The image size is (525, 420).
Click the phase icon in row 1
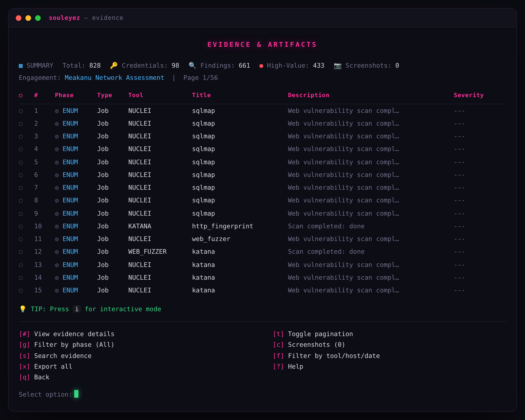click(57, 111)
